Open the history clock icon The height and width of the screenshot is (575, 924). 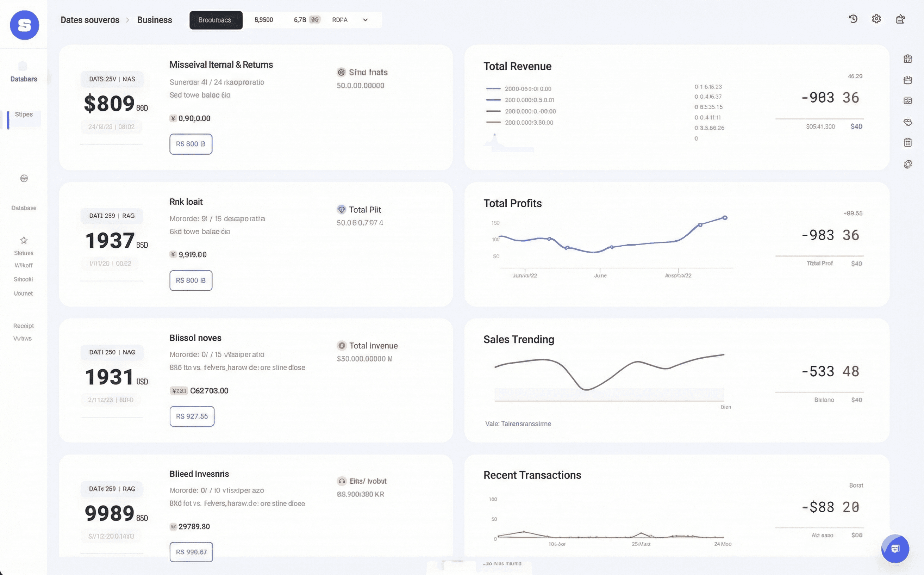tap(853, 19)
